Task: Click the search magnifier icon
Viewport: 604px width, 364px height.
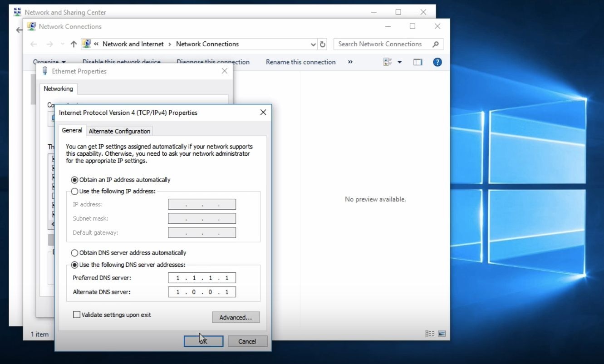Action: coord(436,44)
